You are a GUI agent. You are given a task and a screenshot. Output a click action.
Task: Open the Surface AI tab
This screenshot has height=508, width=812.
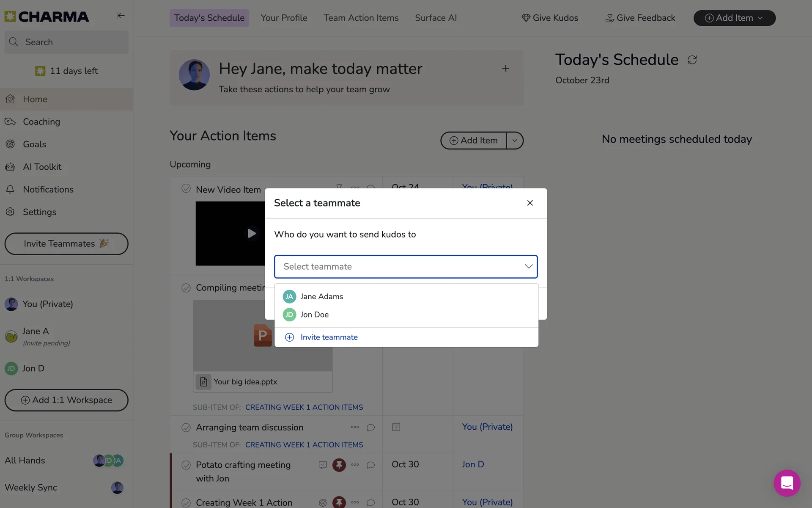point(436,18)
